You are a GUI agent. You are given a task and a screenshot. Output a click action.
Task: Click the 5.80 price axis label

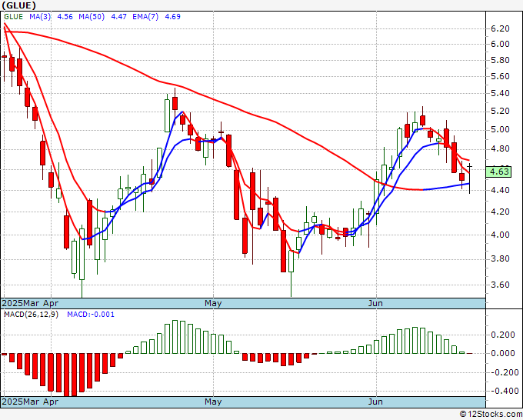pyautogui.click(x=501, y=60)
